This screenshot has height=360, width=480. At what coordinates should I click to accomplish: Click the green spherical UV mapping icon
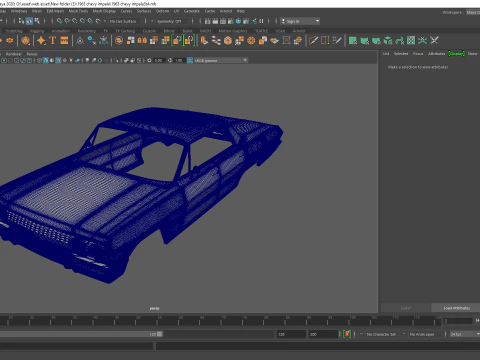tap(376, 40)
